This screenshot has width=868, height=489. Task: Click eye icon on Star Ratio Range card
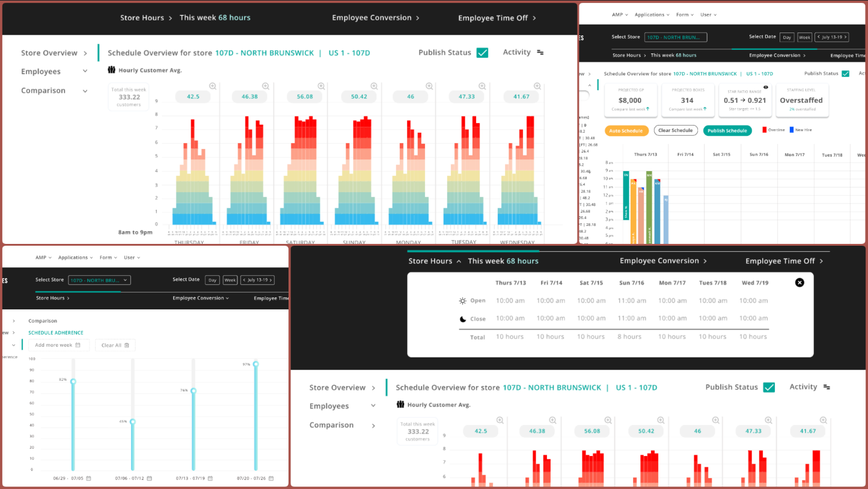[x=765, y=88]
